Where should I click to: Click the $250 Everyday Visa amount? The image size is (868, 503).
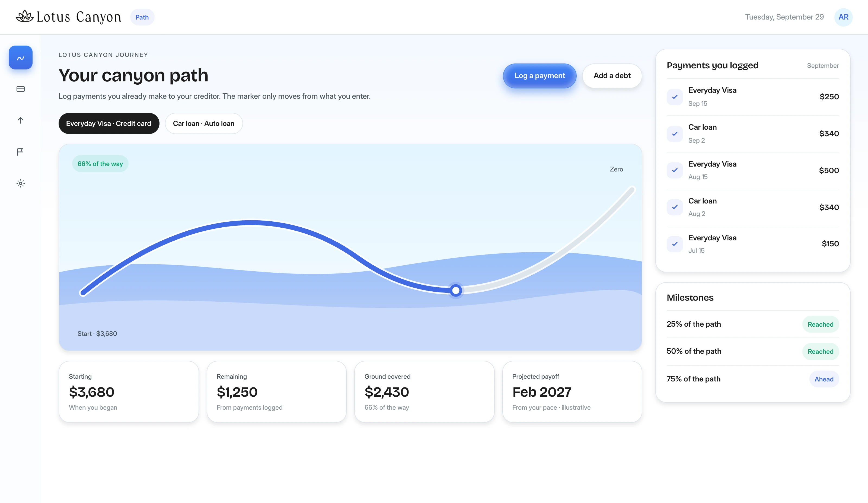829,97
